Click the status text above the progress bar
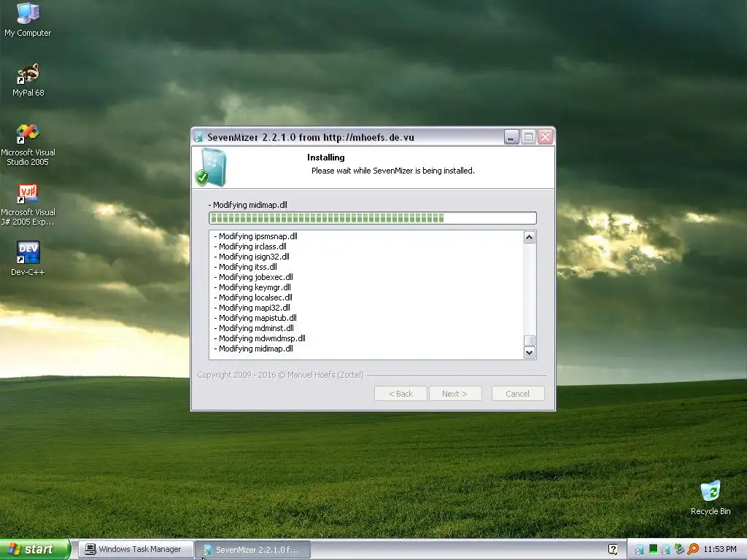 pos(248,205)
